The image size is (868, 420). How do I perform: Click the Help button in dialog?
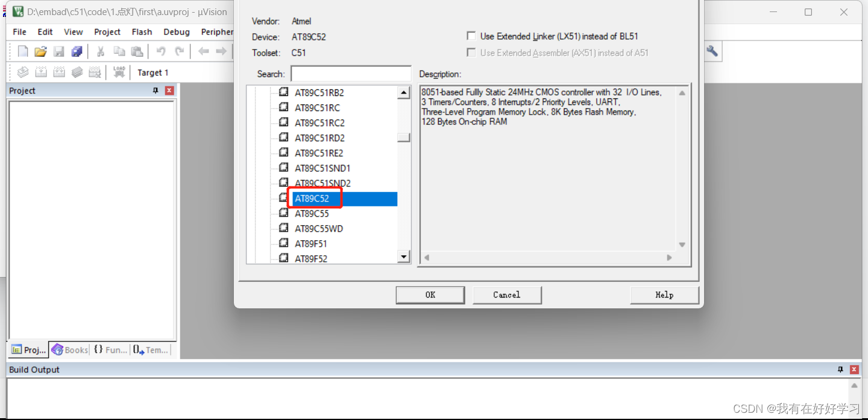664,294
